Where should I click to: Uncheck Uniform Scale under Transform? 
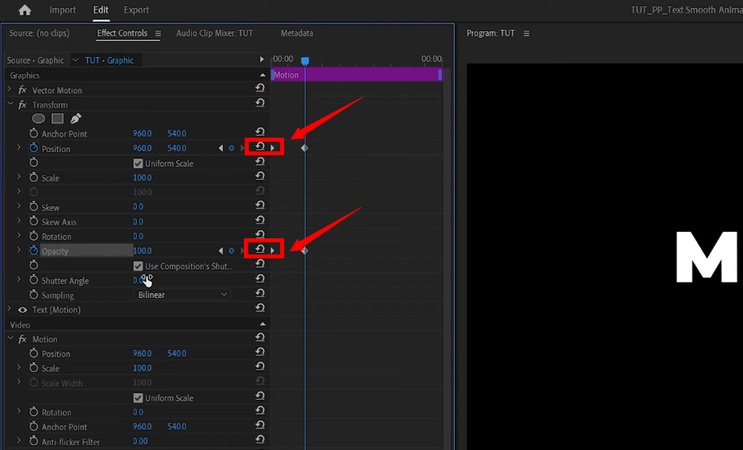pyautogui.click(x=138, y=163)
